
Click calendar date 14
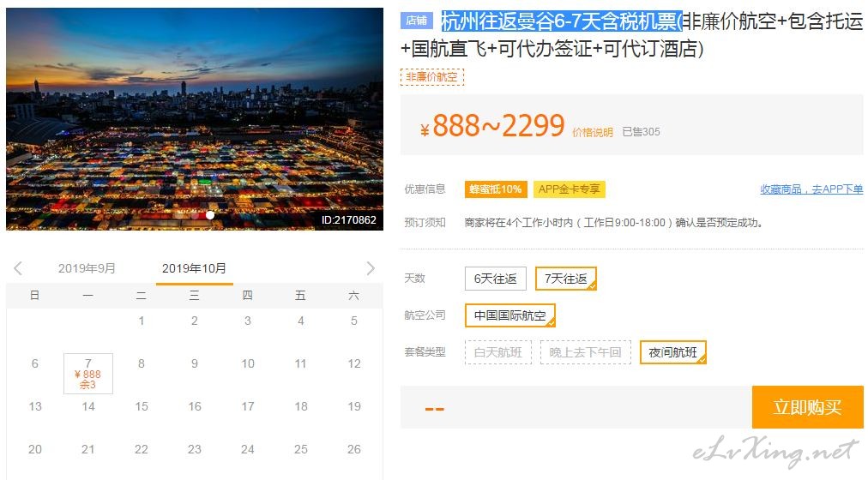coord(88,406)
